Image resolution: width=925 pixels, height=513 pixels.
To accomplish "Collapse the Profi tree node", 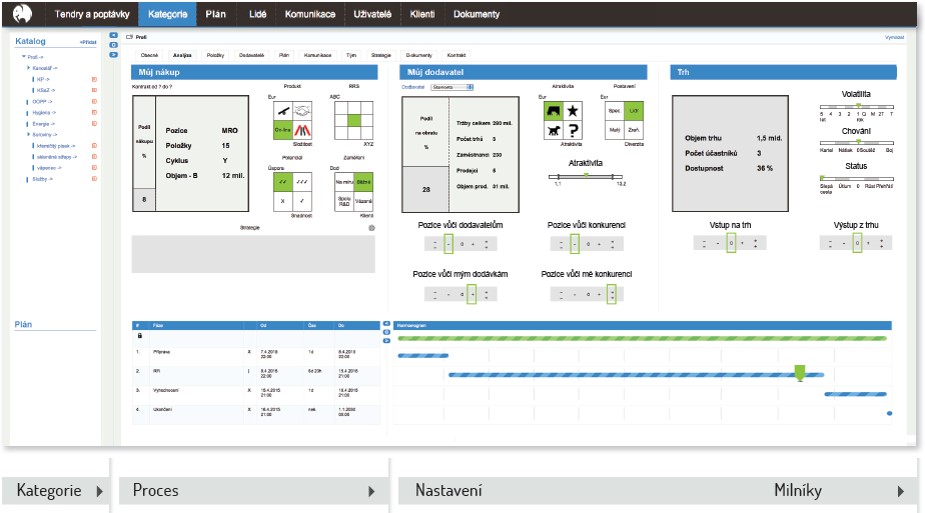I will pos(24,57).
